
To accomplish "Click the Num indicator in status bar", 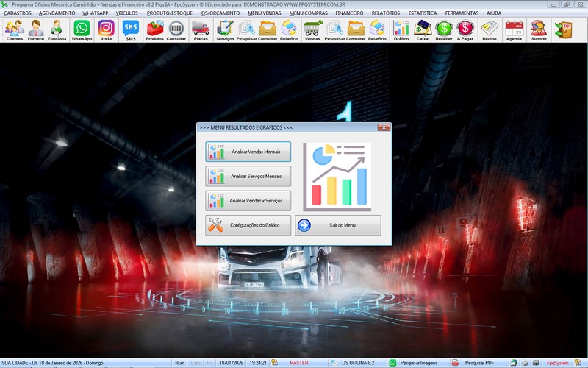I will click(179, 363).
